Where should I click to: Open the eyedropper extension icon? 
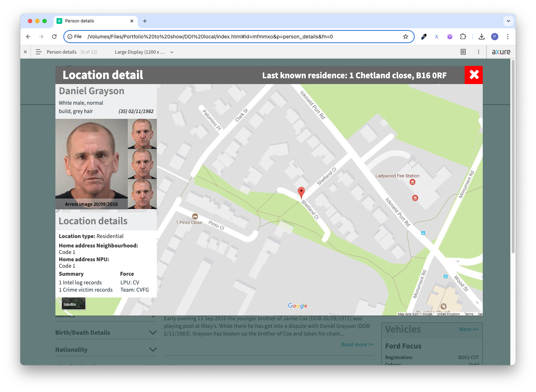tap(424, 37)
